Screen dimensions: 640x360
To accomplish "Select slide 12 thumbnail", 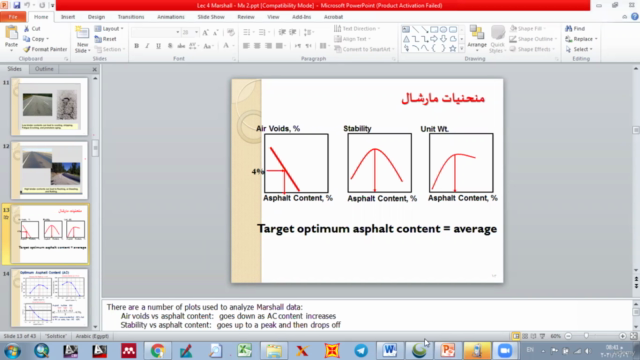I will (49, 170).
